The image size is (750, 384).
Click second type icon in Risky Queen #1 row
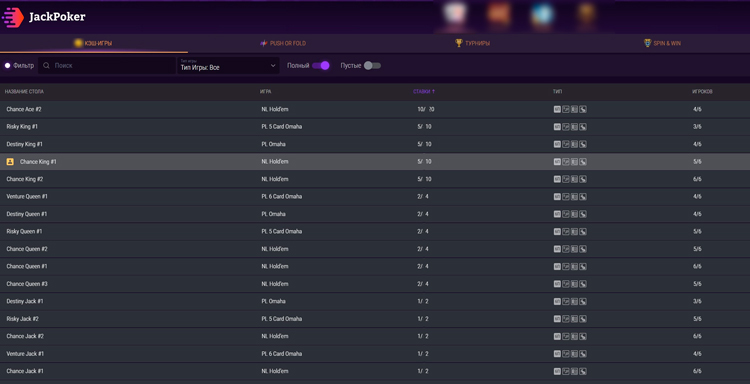(566, 231)
